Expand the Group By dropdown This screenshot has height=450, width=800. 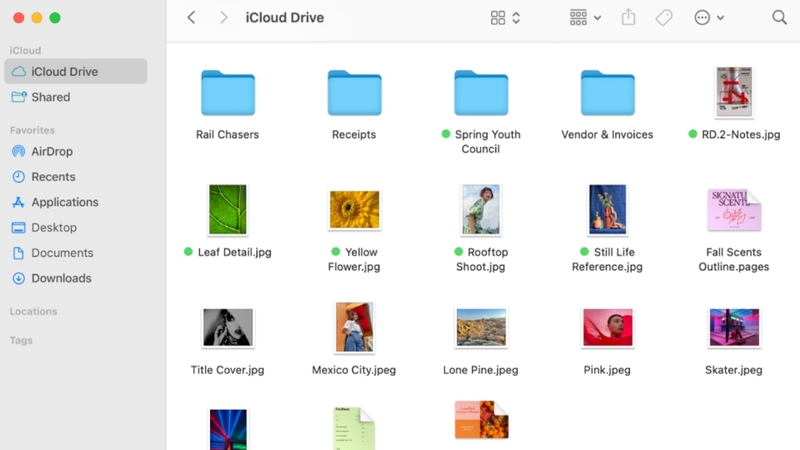[585, 18]
